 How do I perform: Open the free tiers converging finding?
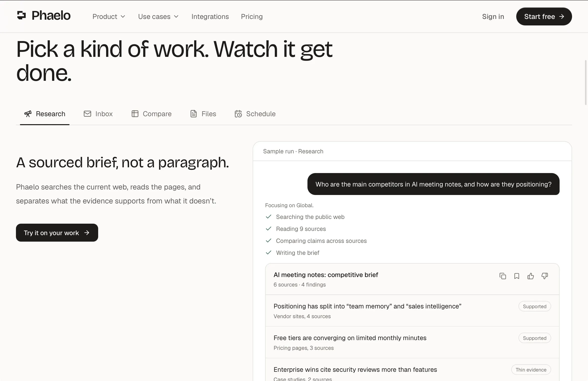point(412,342)
